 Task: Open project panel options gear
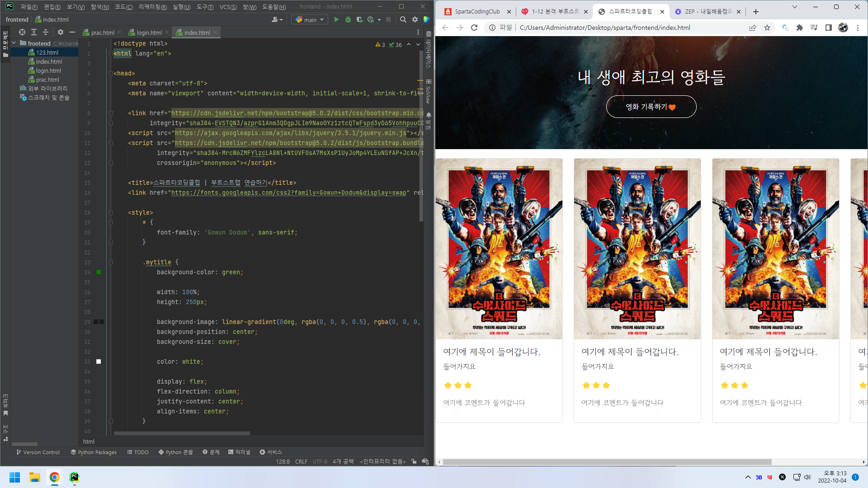point(61,32)
